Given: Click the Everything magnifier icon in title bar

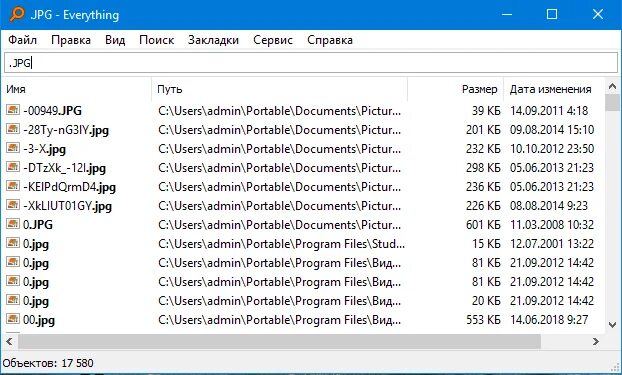Looking at the screenshot, I should (x=17, y=14).
